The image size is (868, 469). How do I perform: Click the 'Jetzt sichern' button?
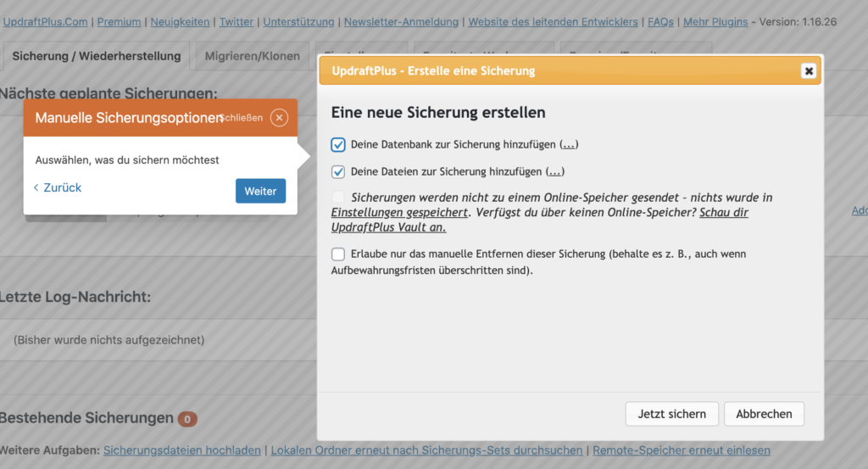[671, 414]
